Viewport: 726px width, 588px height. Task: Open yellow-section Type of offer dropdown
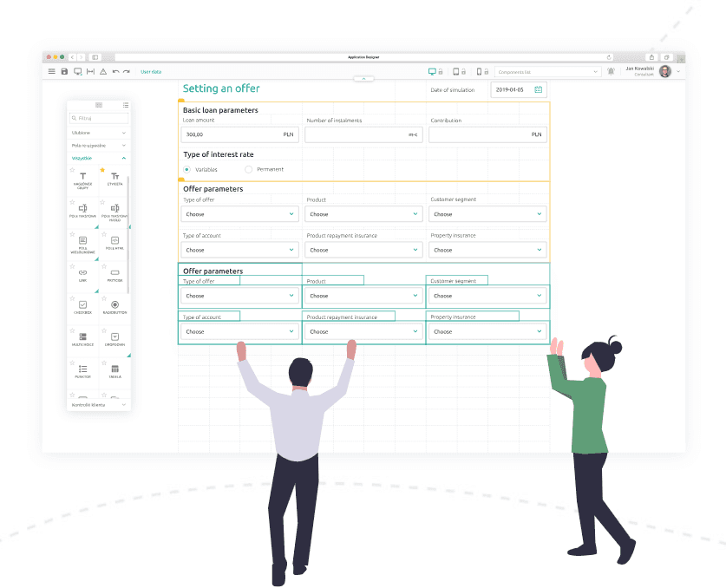click(240, 214)
